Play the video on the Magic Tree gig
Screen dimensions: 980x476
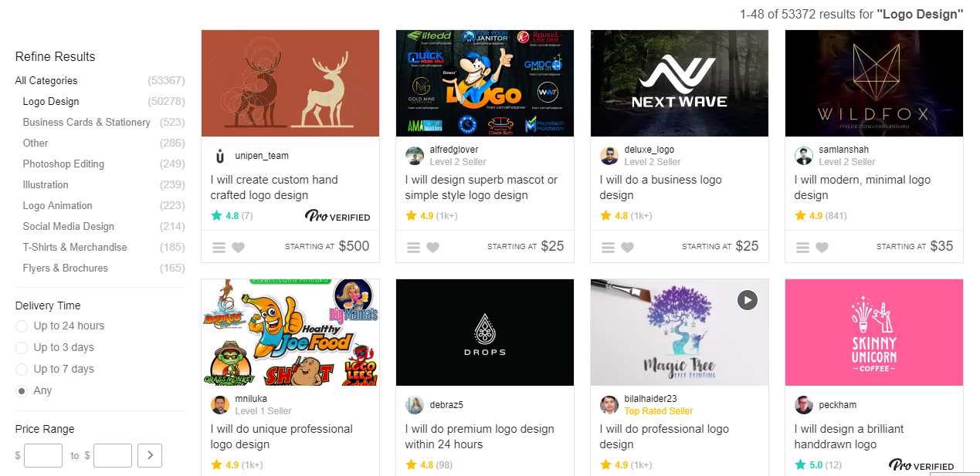747,299
